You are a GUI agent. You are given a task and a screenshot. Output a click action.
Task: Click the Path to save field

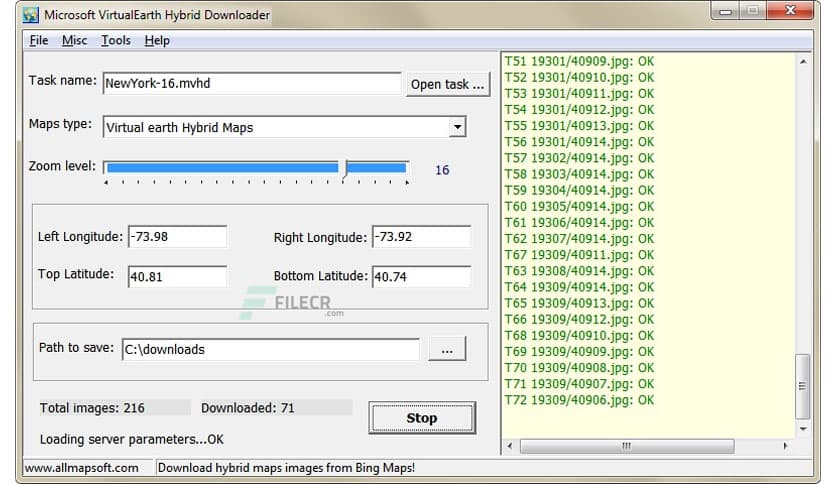coord(271,349)
